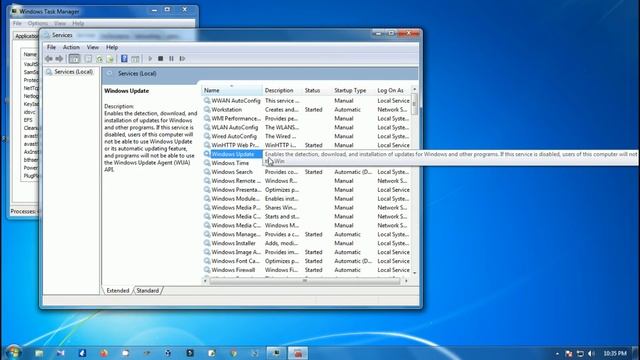Switch to Task Manager's Applications tab
Image resolution: width=640 pixels, height=360 pixels.
tap(26, 36)
